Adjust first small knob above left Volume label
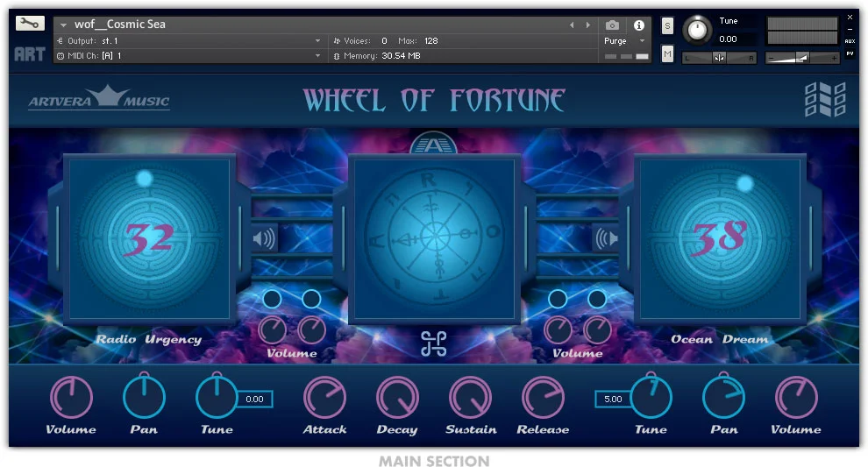This screenshot has height=467, width=868. tap(272, 330)
